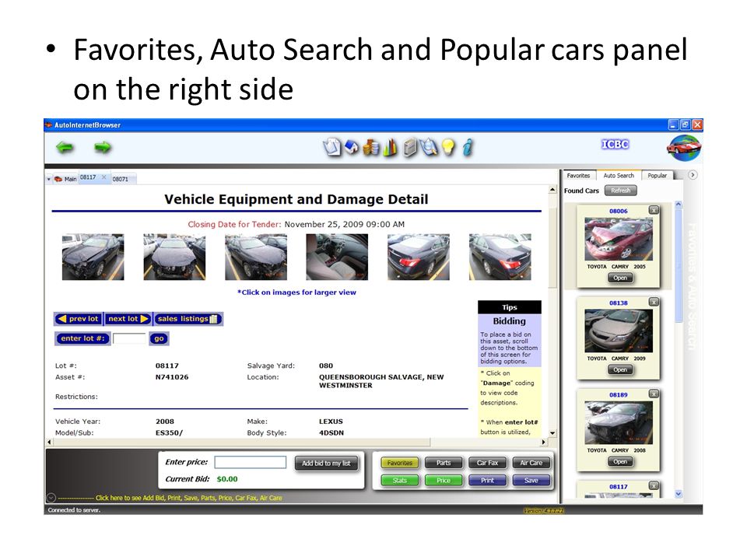
Task: Click the yellow Favorites button
Action: pos(400,463)
